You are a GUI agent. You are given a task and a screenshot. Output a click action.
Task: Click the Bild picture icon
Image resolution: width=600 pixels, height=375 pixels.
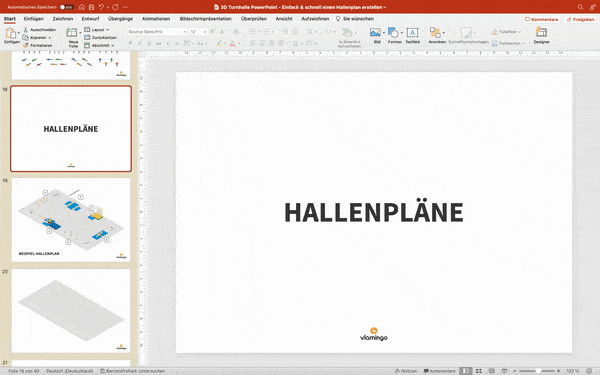[x=375, y=33]
